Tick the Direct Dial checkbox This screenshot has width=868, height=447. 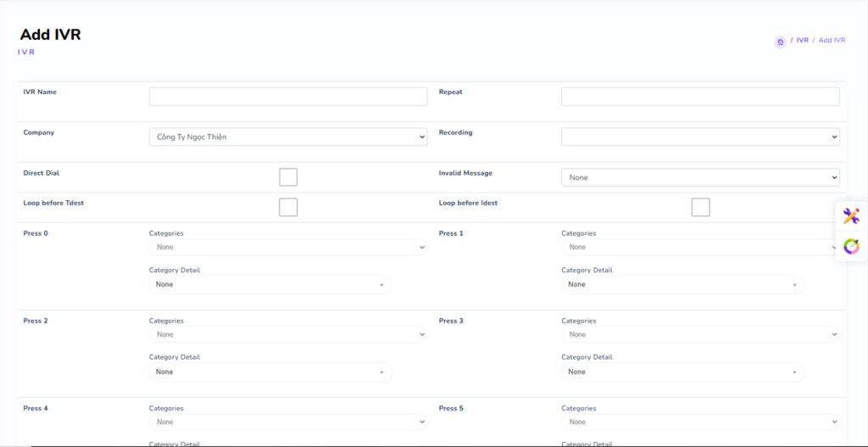tap(288, 177)
